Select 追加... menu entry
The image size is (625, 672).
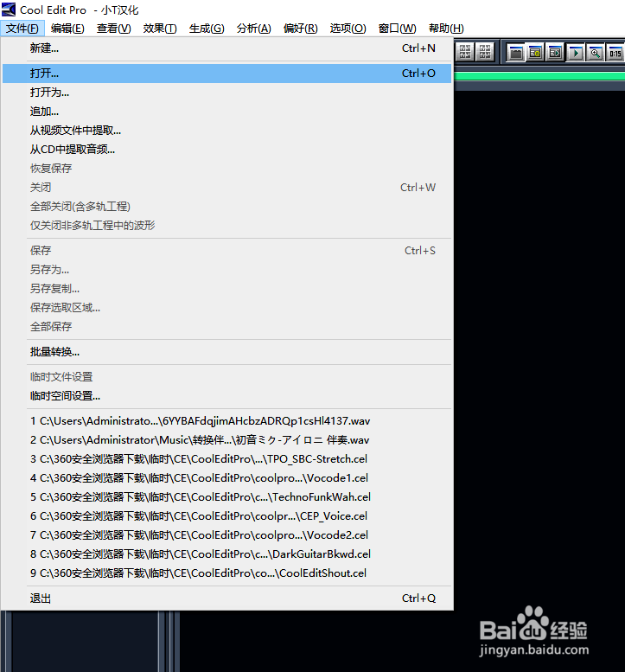[227, 112]
